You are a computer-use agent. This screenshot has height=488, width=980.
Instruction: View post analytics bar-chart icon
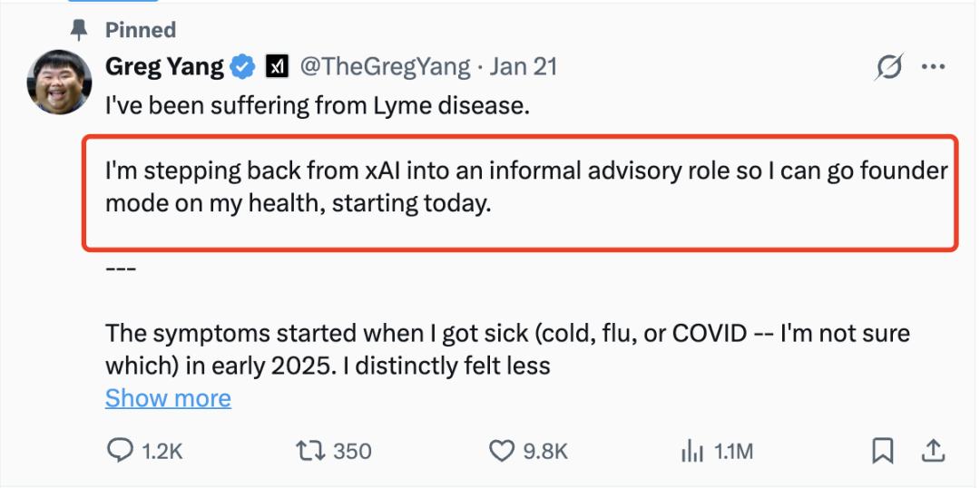pos(692,451)
